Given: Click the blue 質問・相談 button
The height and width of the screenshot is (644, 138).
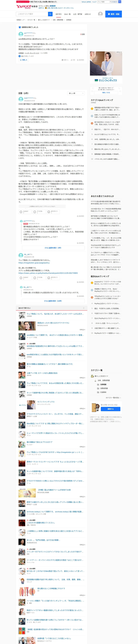Looking at the screenshot, I should coord(113,14).
